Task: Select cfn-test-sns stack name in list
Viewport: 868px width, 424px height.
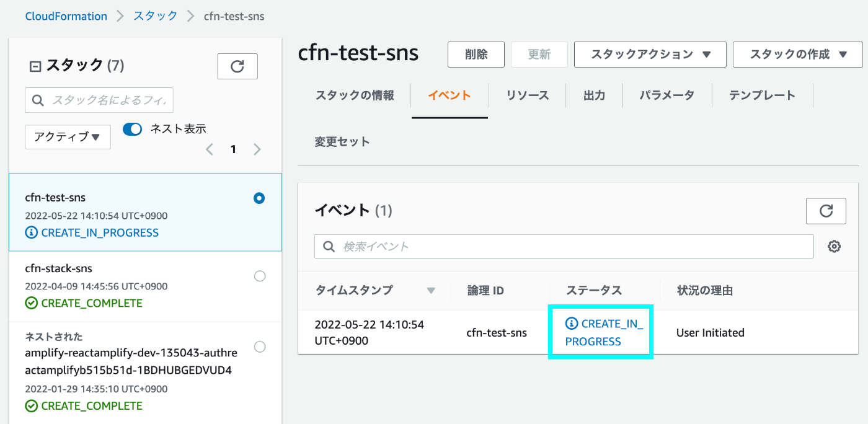Action: [55, 198]
